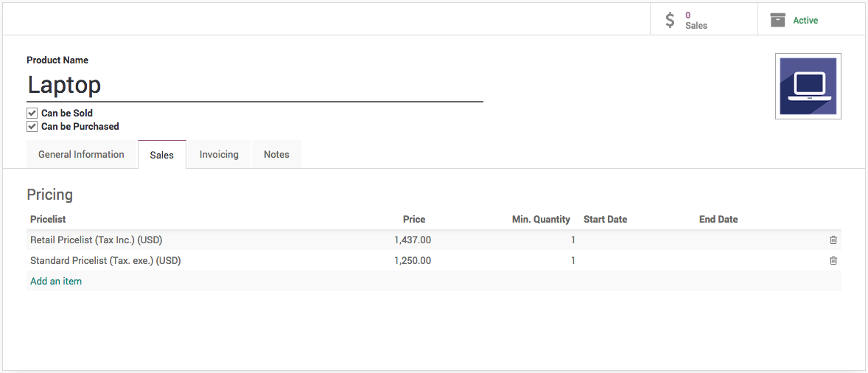Screen dimensions: 868x373
Task: Open the Notes tab
Action: (276, 155)
